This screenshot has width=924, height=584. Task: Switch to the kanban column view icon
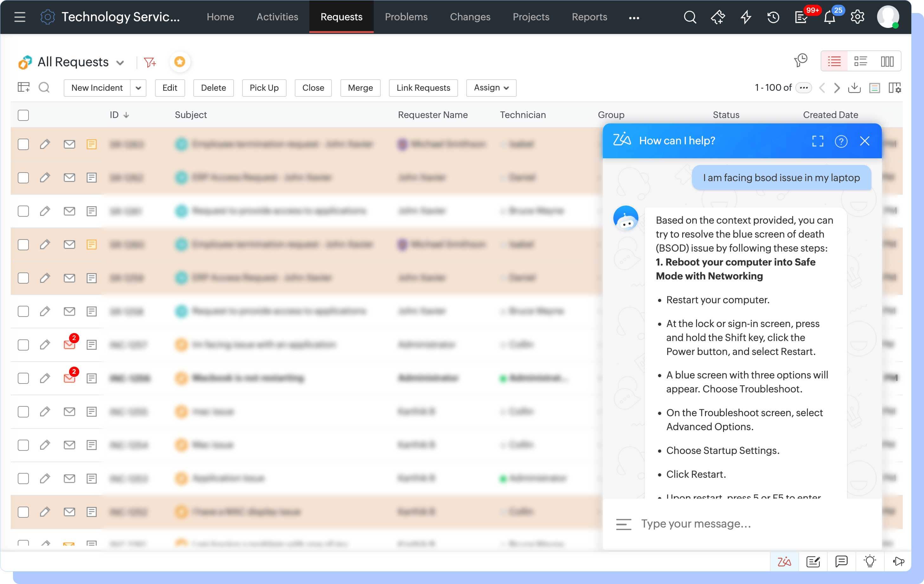(887, 62)
